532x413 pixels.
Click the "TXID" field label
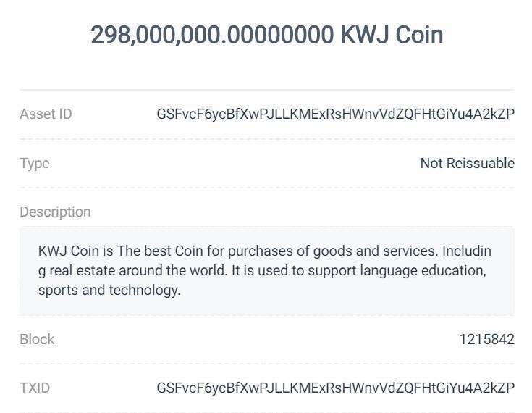click(x=35, y=388)
